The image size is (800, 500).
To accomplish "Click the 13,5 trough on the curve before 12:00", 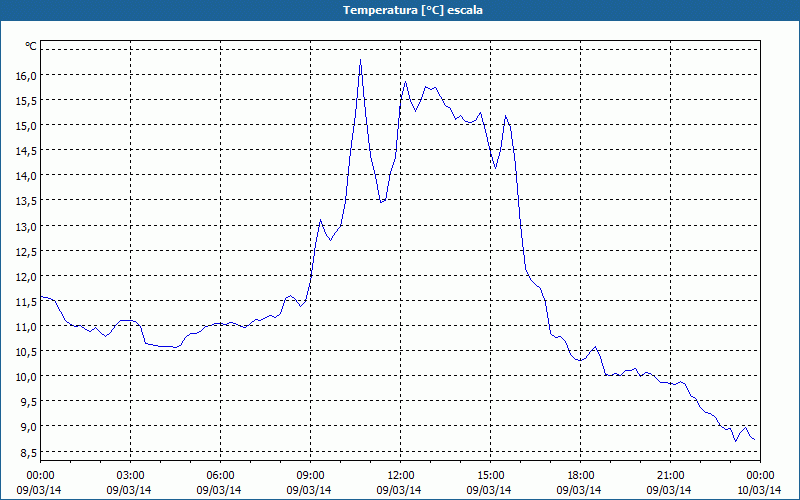I will (x=381, y=202).
